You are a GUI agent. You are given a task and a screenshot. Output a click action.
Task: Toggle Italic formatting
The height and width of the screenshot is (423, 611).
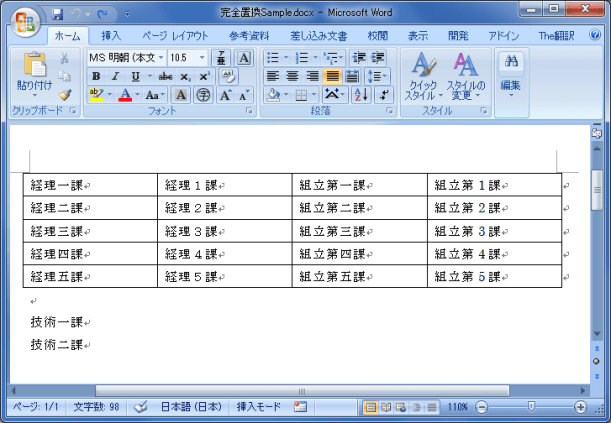point(114,76)
